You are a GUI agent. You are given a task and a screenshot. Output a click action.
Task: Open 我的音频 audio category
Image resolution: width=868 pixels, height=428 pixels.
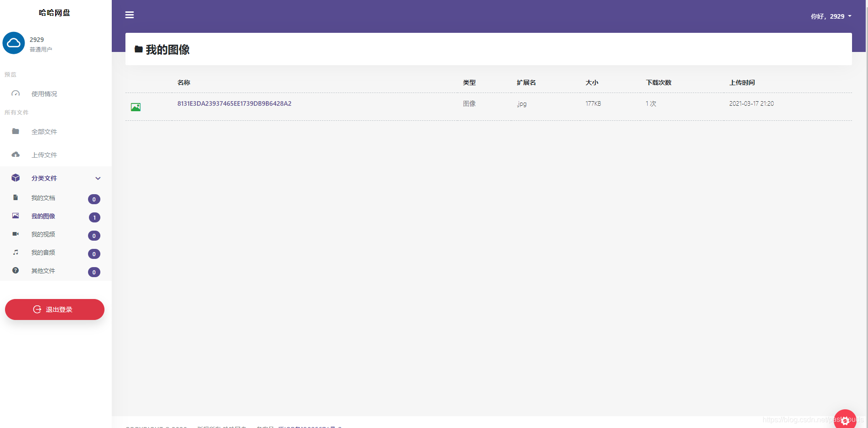(43, 253)
